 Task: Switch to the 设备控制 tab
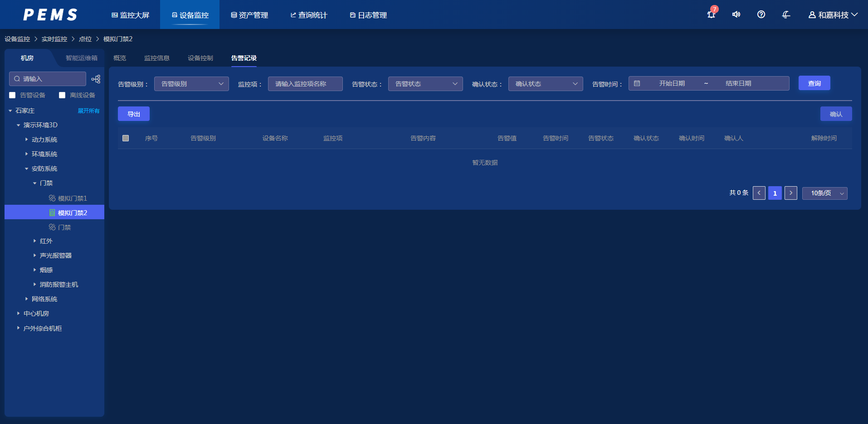[200, 58]
